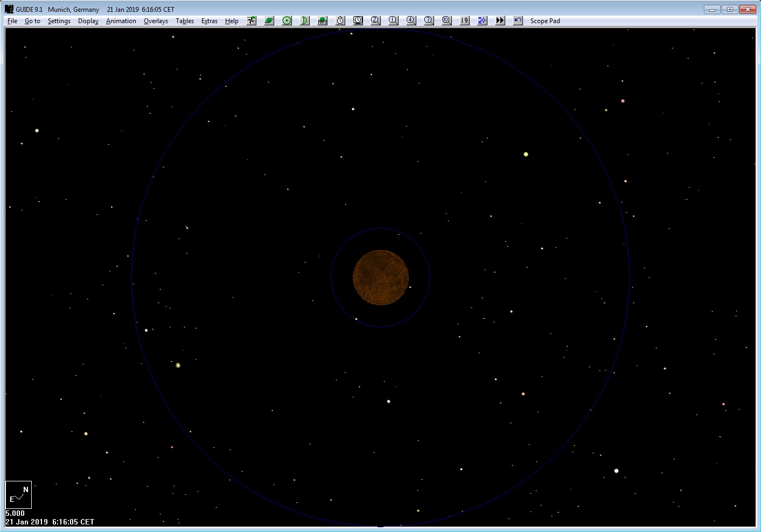Screen dimensions: 761x532
Task: Click the 19 toolbar button
Action: (x=465, y=20)
